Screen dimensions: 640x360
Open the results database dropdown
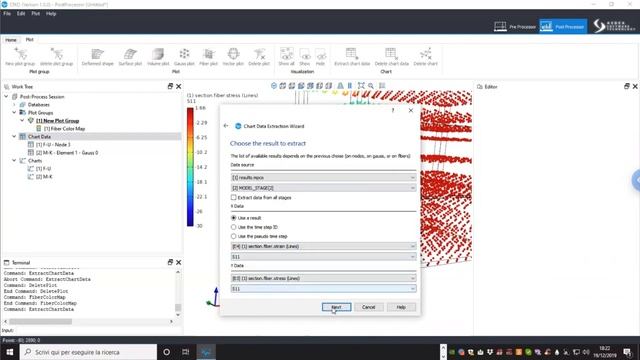pos(323,178)
